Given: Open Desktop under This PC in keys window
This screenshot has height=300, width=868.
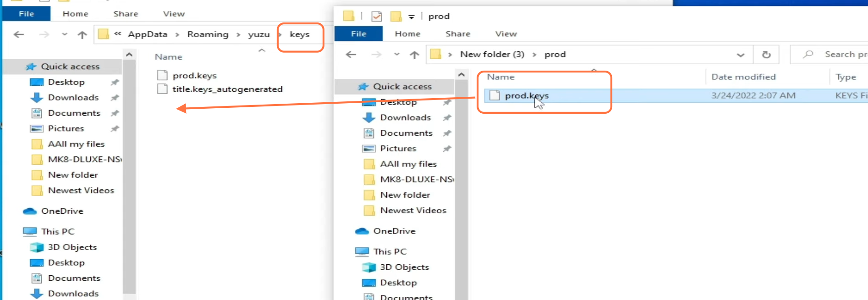Looking at the screenshot, I should point(66,263).
